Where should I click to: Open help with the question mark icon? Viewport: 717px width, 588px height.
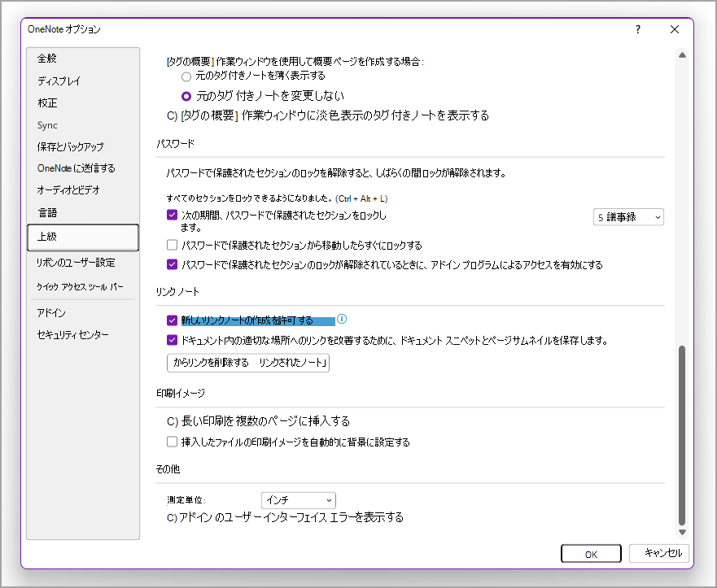tap(638, 30)
